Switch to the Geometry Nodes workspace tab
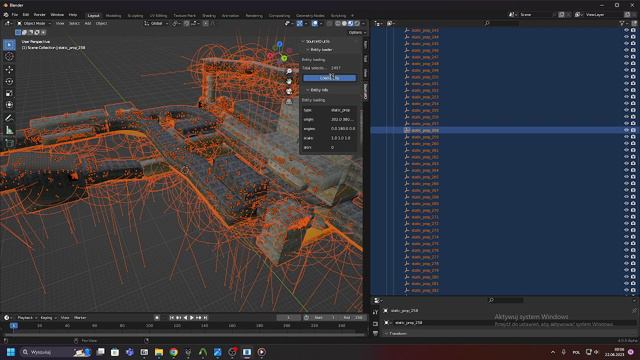 tap(310, 16)
